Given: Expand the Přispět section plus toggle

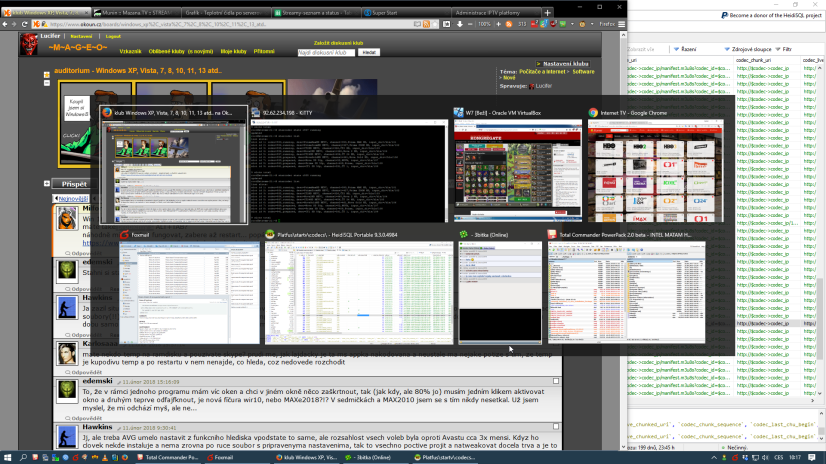Looking at the screenshot, I should click(x=47, y=183).
